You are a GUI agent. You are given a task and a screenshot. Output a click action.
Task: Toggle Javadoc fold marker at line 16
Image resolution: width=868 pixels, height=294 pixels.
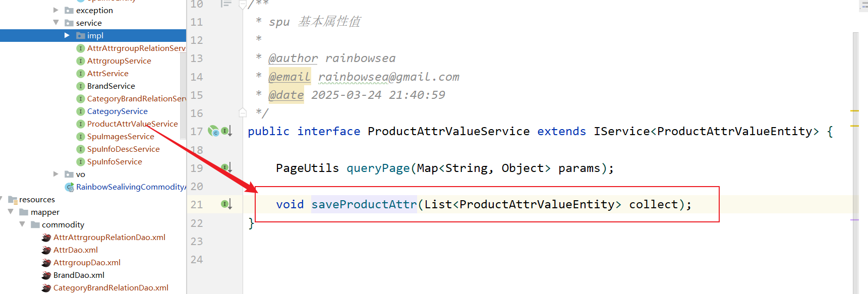click(243, 112)
